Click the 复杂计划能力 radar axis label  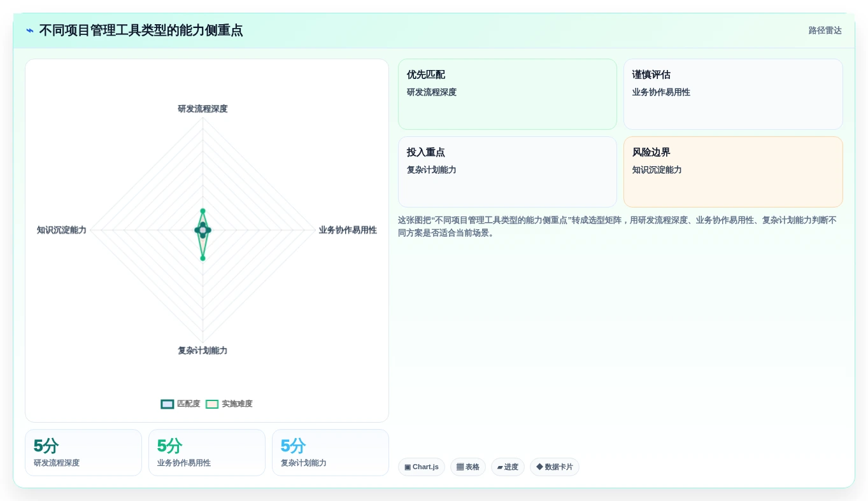point(203,351)
